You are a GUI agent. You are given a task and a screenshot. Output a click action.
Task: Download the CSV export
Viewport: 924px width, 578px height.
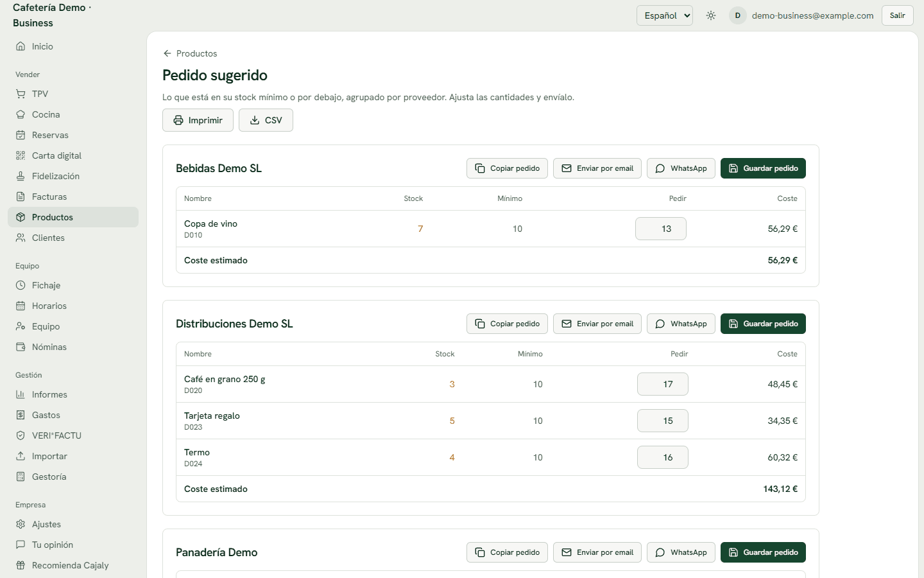pyautogui.click(x=266, y=120)
